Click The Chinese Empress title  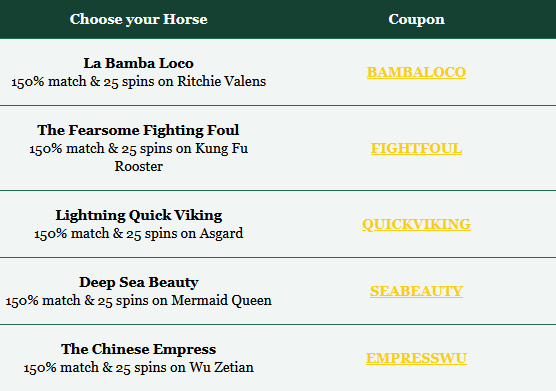click(x=139, y=349)
